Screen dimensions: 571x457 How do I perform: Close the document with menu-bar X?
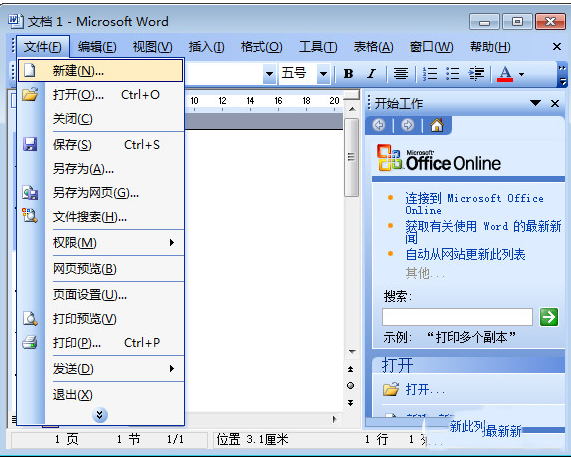pos(556,47)
